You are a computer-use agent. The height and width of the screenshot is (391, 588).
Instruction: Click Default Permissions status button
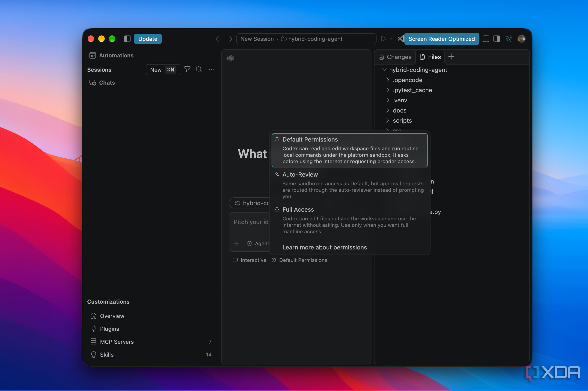[x=299, y=260]
